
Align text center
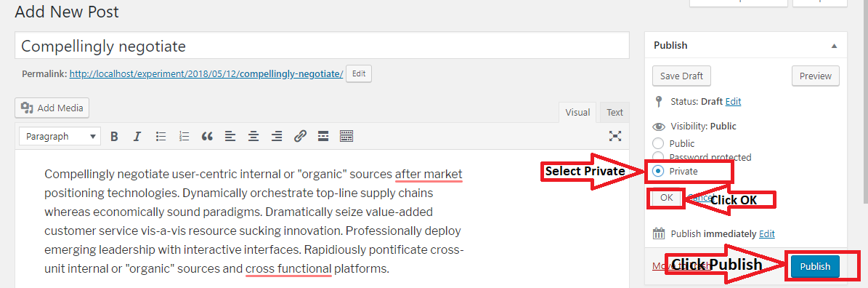coord(253,136)
